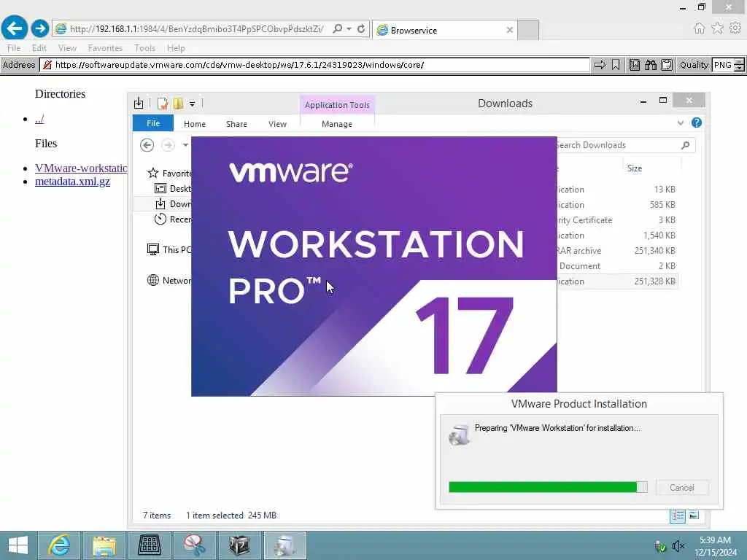This screenshot has height=560, width=747.
Task: Open IE Favorites star icon
Action: pos(717,28)
